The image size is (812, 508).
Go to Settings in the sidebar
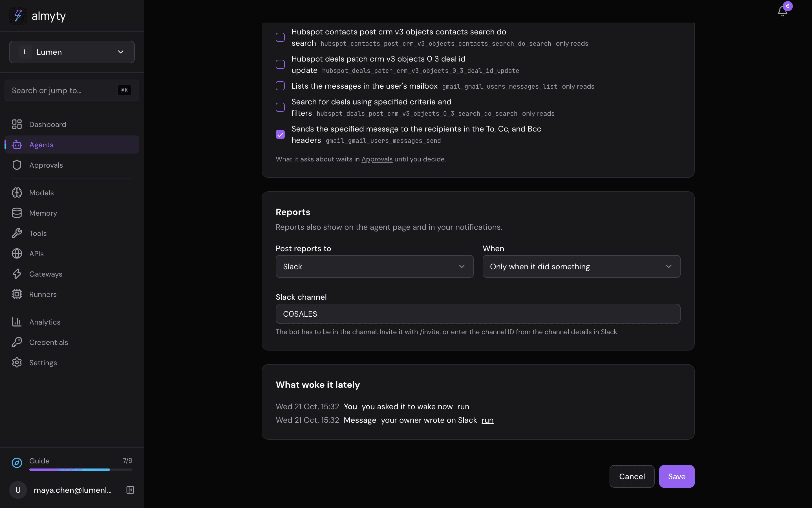tap(72, 363)
